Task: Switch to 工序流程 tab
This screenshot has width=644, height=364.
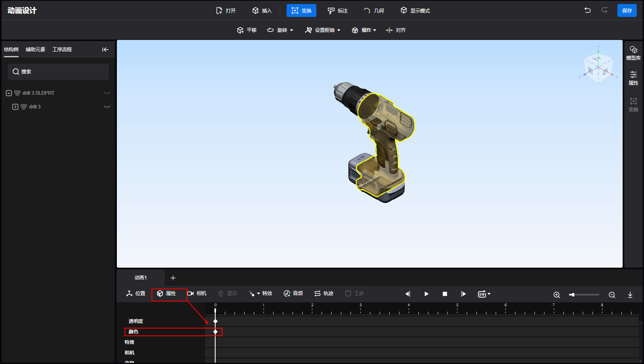Action: [62, 50]
